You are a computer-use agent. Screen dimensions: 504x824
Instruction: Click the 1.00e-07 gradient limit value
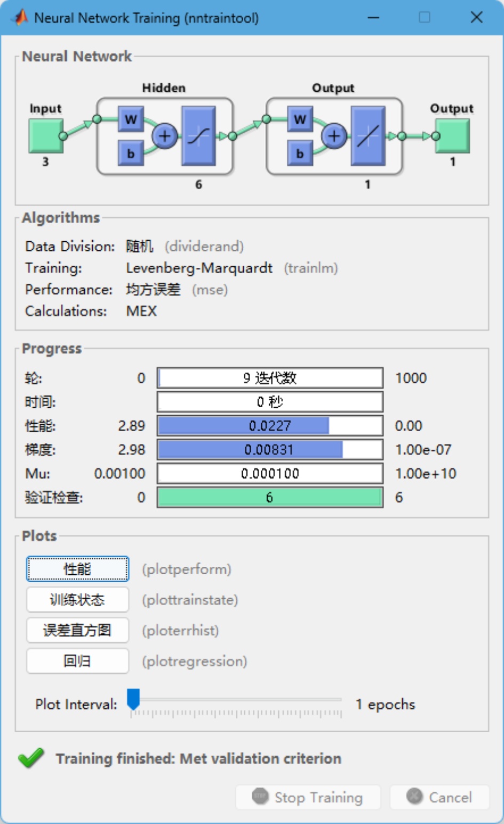[423, 449]
